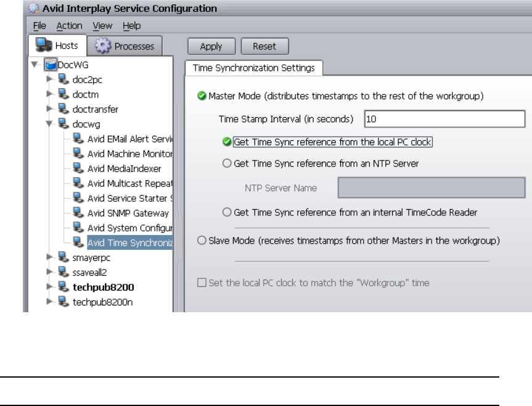The width and height of the screenshot is (532, 406).
Task: Select internal TimeCode Reader sync reference
Action: tap(227, 212)
